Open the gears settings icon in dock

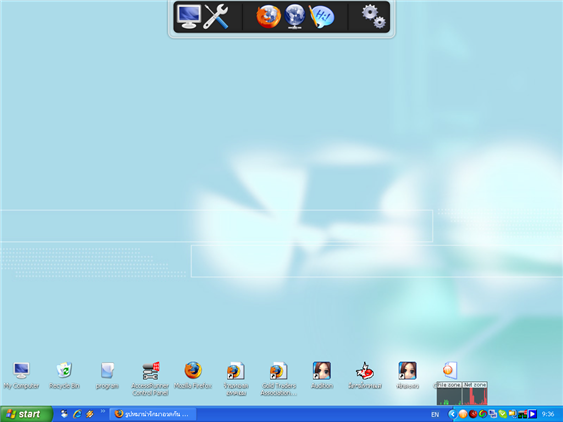tap(373, 17)
